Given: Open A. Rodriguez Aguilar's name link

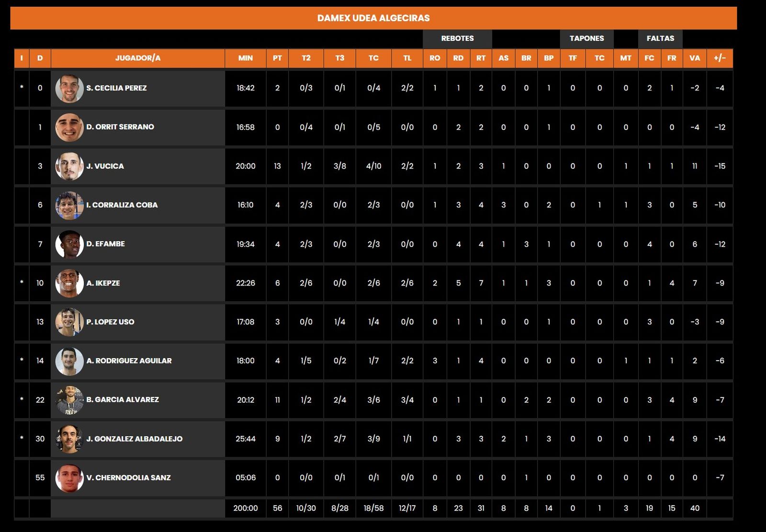Looking at the screenshot, I should pos(129,361).
